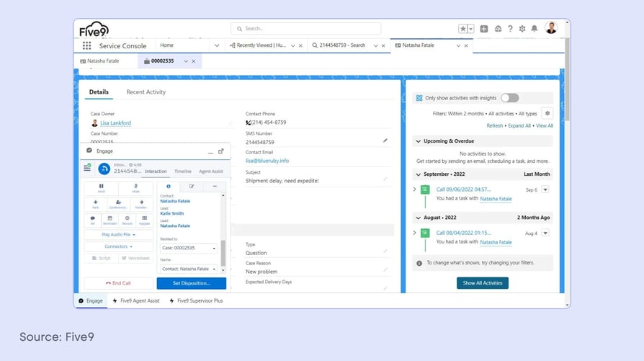
Task: Open the 00002535 subtab chevron menu
Action: 186,61
